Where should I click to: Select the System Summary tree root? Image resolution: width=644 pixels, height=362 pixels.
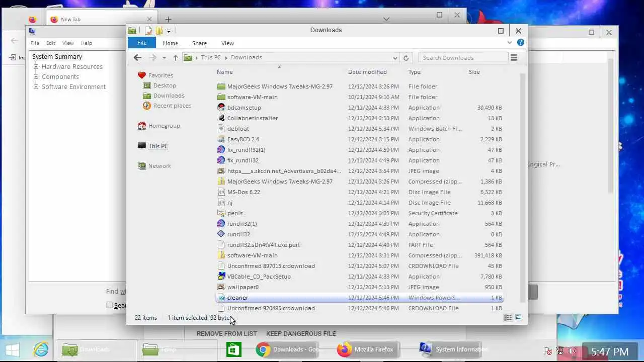tap(57, 57)
